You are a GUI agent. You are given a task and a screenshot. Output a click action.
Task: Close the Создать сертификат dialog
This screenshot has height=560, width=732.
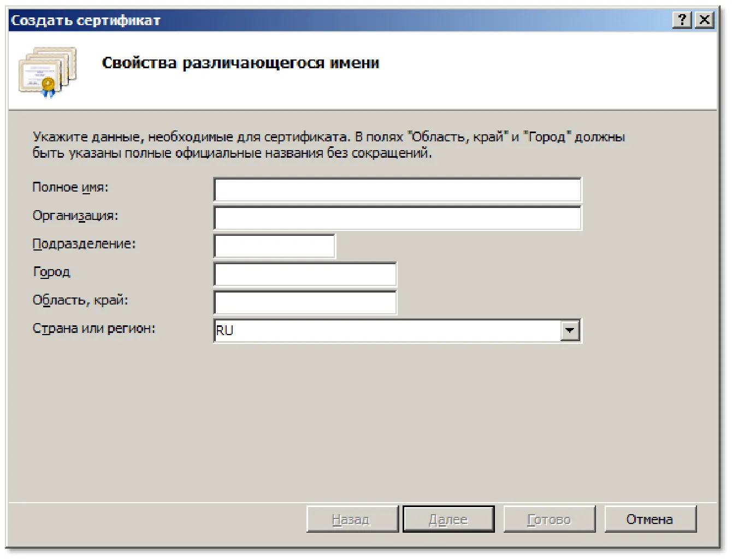[705, 20]
